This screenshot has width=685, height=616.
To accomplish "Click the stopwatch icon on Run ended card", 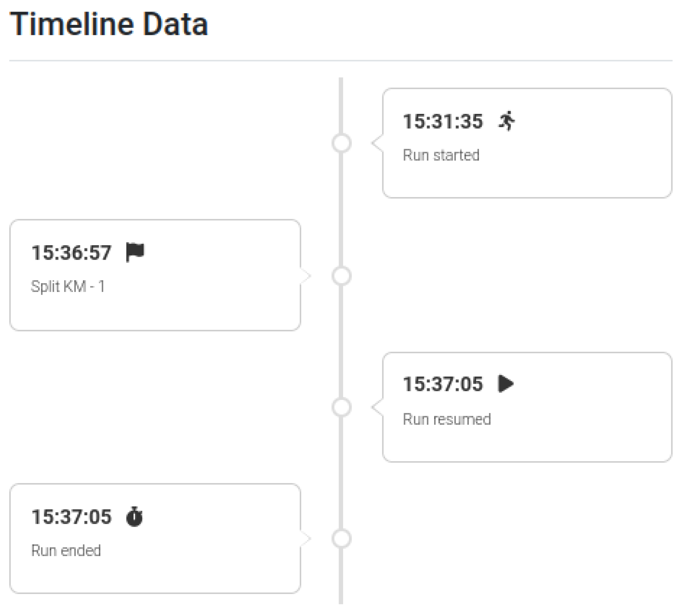I will (135, 516).
